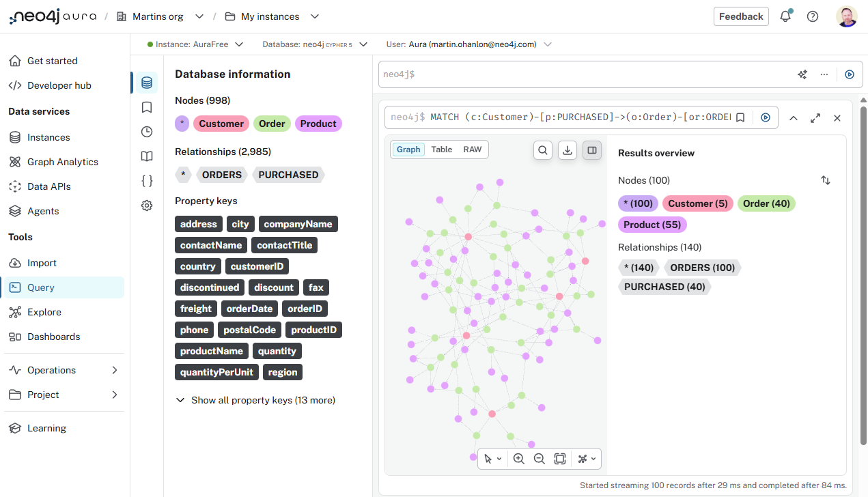Zoom in on the graph visualization
The width and height of the screenshot is (868, 497).
click(x=519, y=458)
